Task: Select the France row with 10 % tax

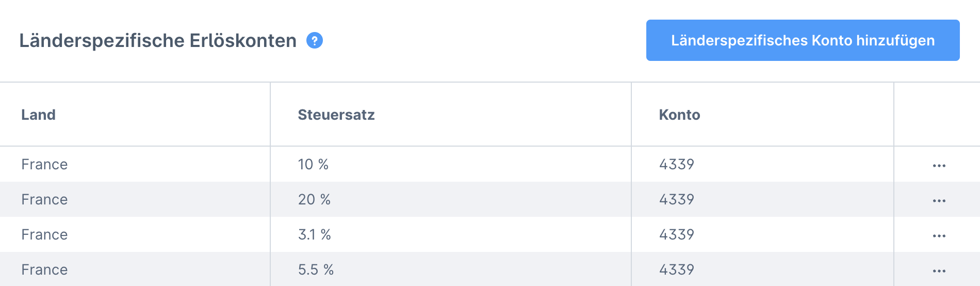Action: pos(44,164)
